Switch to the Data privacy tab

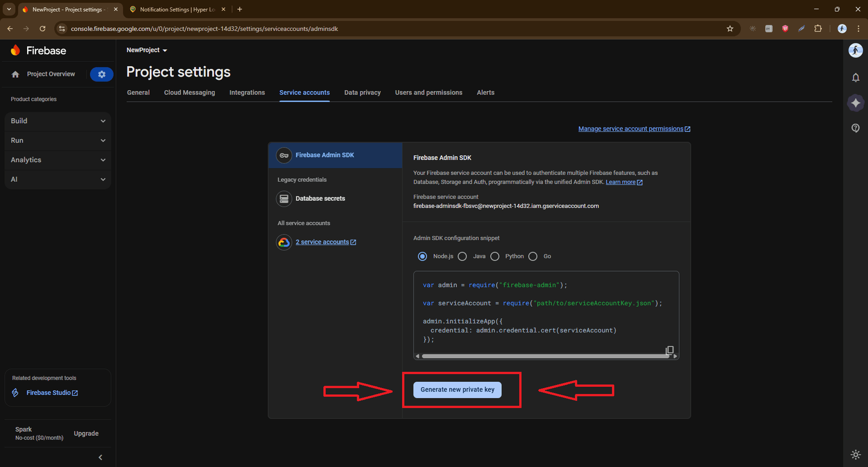(362, 93)
